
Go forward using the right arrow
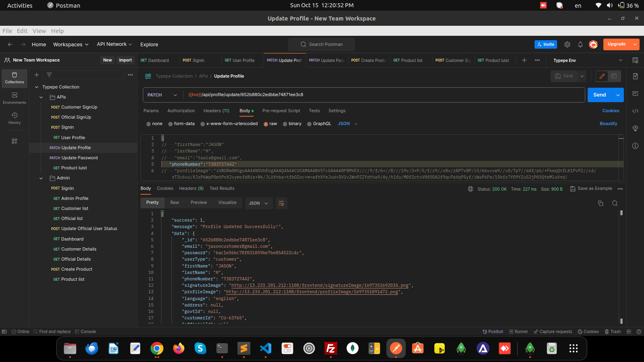click(23, 44)
